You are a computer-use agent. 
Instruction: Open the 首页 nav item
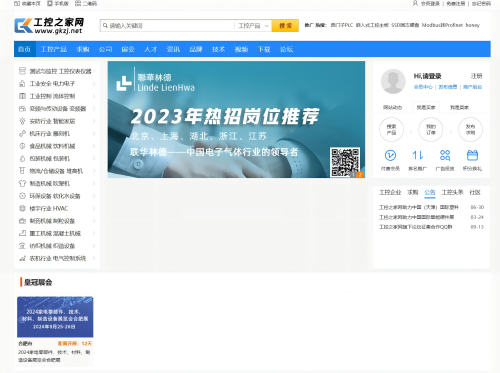(25, 49)
